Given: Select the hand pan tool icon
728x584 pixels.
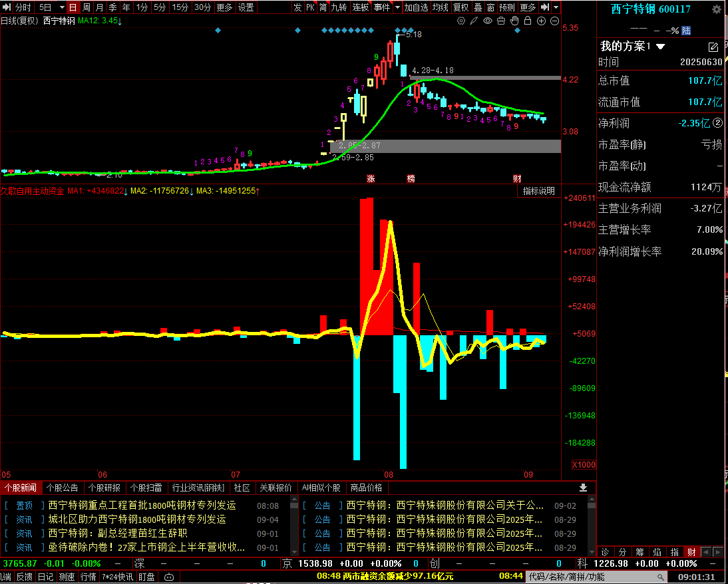Looking at the screenshot, I should tap(514, 21).
